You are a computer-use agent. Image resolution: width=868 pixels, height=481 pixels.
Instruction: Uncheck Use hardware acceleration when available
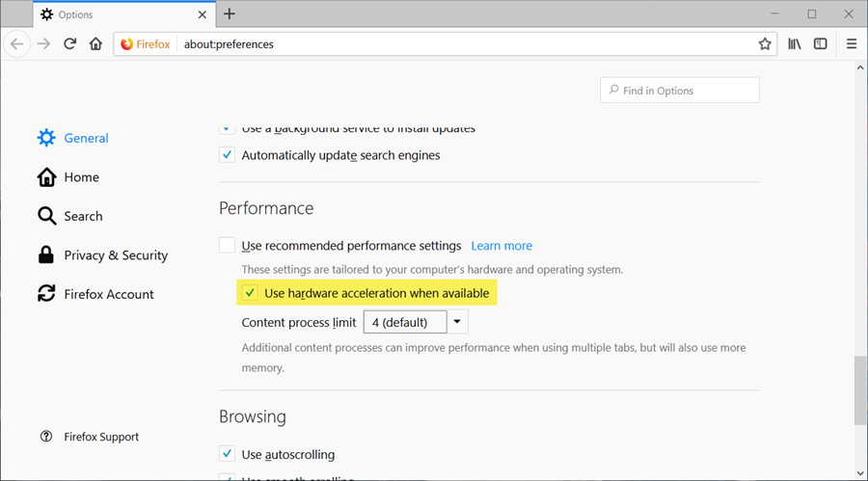tap(250, 293)
